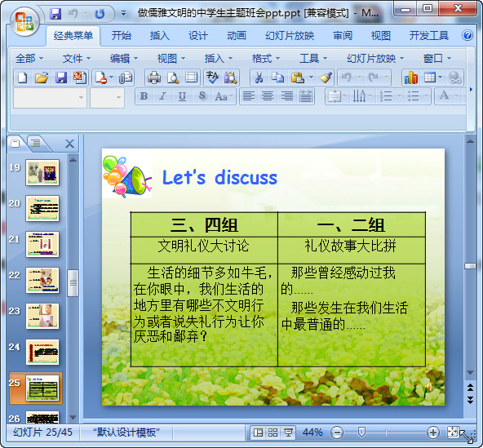Run the spelling check icon
Image resolution: width=483 pixels, height=448 pixels.
(212, 78)
